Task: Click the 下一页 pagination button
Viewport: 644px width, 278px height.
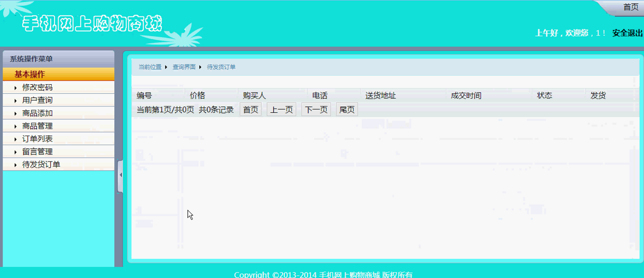Action: point(316,110)
